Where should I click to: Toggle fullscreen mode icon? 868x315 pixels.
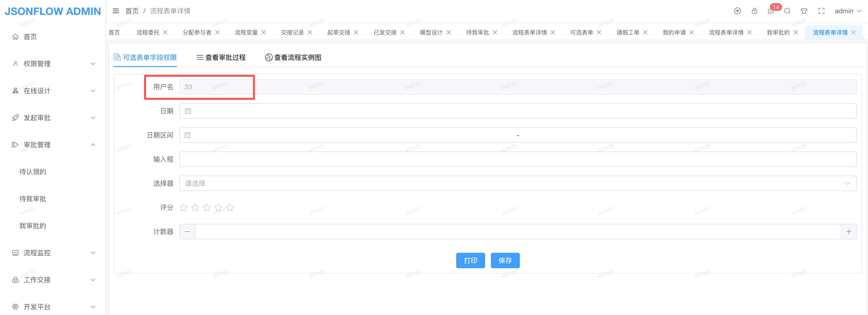pos(821,11)
